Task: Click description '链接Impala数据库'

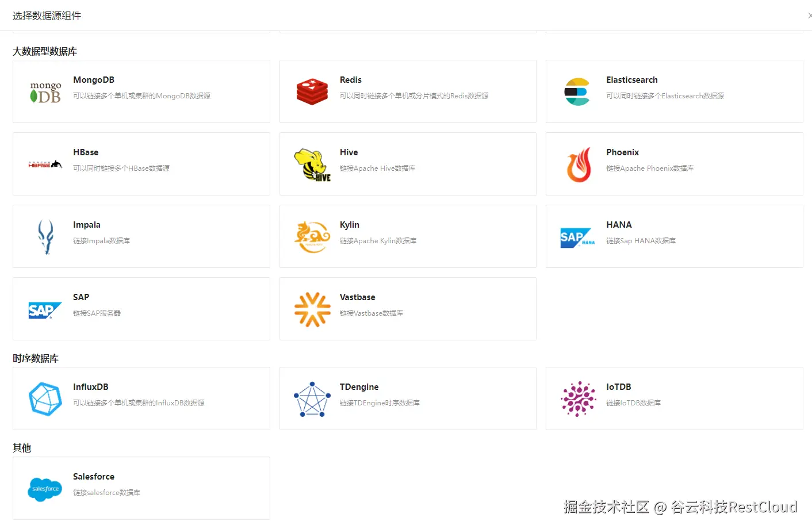Action: pos(101,241)
